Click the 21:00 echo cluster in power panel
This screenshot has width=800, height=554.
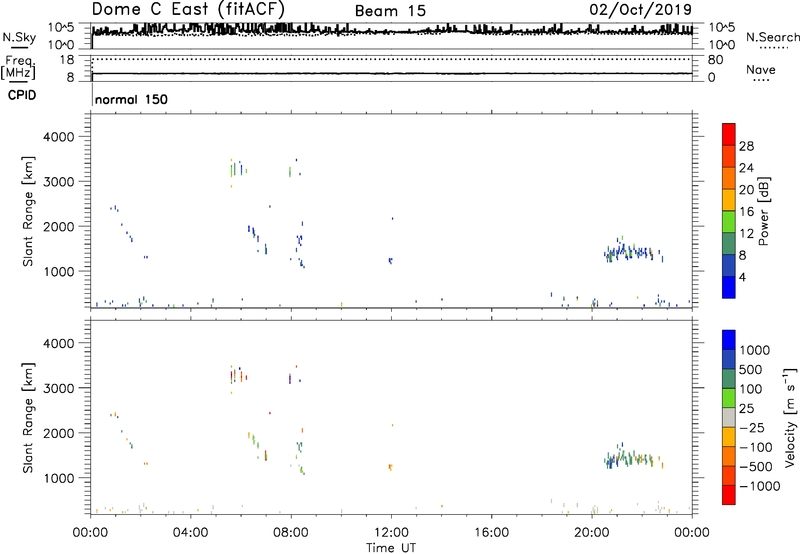(x=633, y=251)
